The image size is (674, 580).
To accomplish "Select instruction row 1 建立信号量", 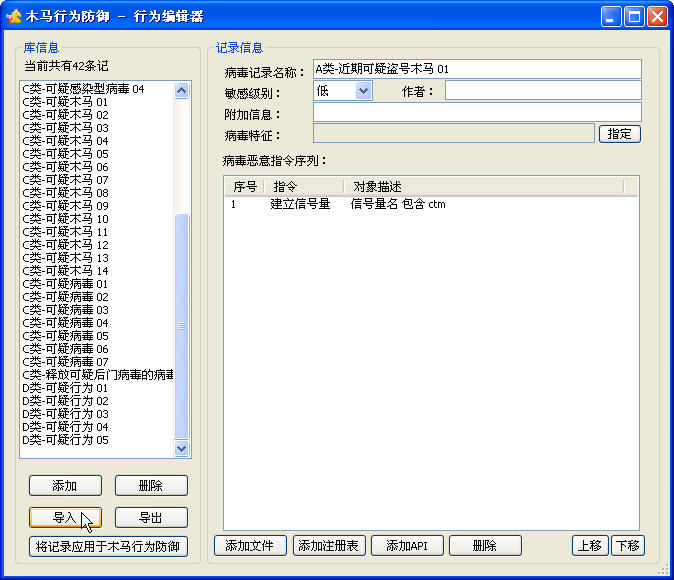I will click(431, 204).
